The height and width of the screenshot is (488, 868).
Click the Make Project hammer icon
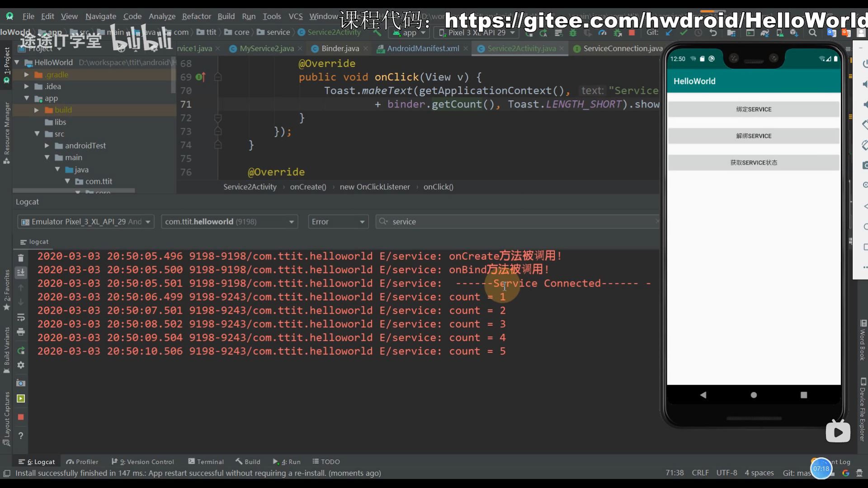(x=377, y=33)
